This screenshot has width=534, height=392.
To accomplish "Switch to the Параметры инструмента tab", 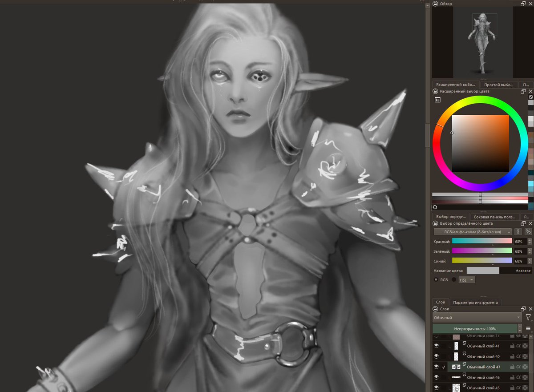I will pyautogui.click(x=475, y=302).
